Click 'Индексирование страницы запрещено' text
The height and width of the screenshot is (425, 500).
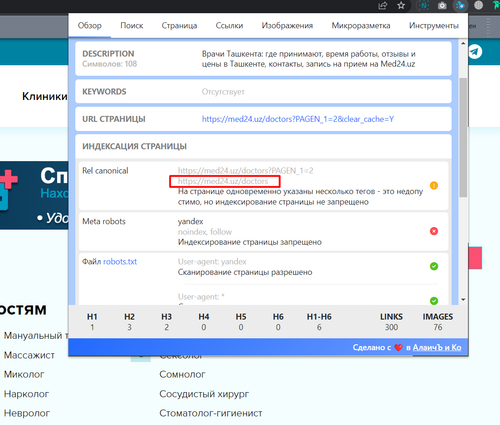[x=250, y=242]
